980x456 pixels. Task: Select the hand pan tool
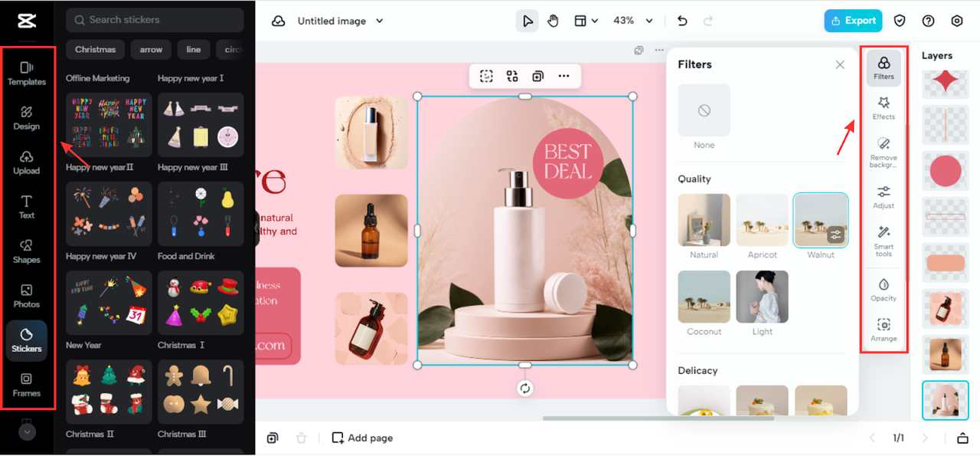(x=553, y=21)
